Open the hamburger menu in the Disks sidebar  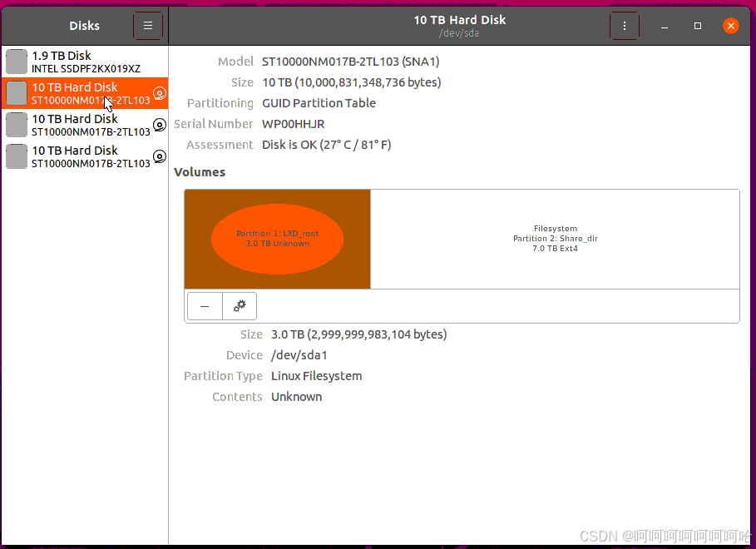[147, 25]
